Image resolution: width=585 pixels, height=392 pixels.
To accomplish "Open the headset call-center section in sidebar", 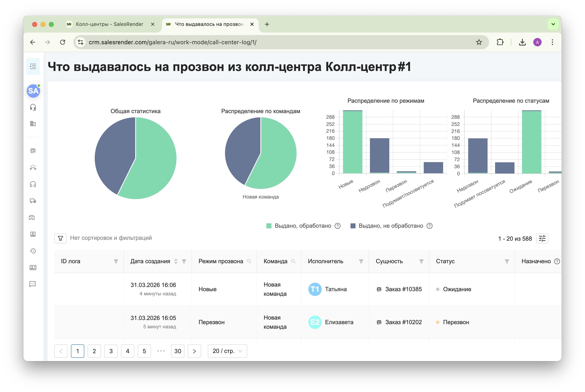I will (x=33, y=107).
